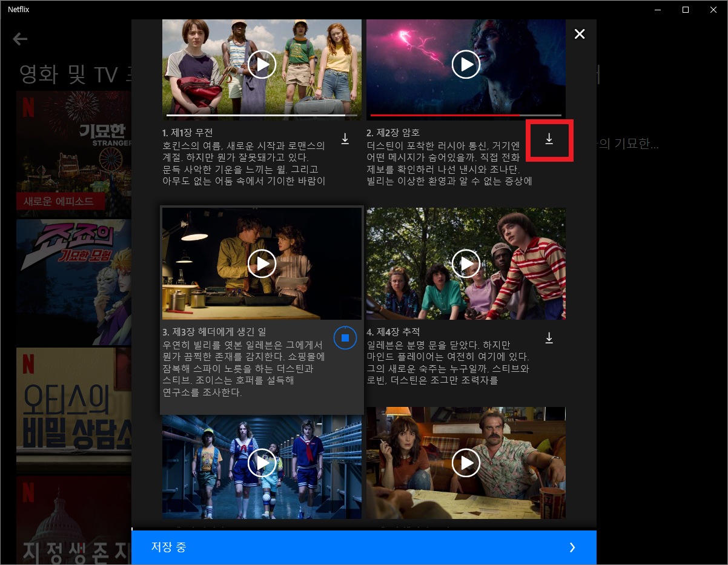Play episode 3 헤더에게 생긴 일
This screenshot has width=728, height=565.
[262, 263]
